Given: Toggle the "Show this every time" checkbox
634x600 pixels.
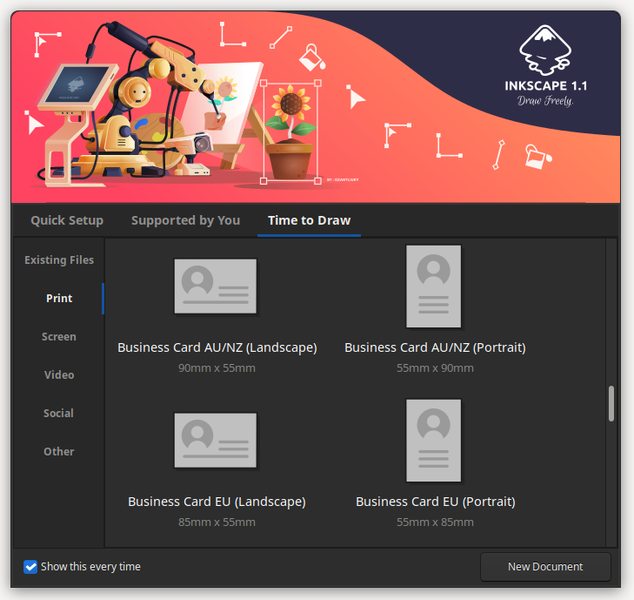Looking at the screenshot, I should point(31,567).
